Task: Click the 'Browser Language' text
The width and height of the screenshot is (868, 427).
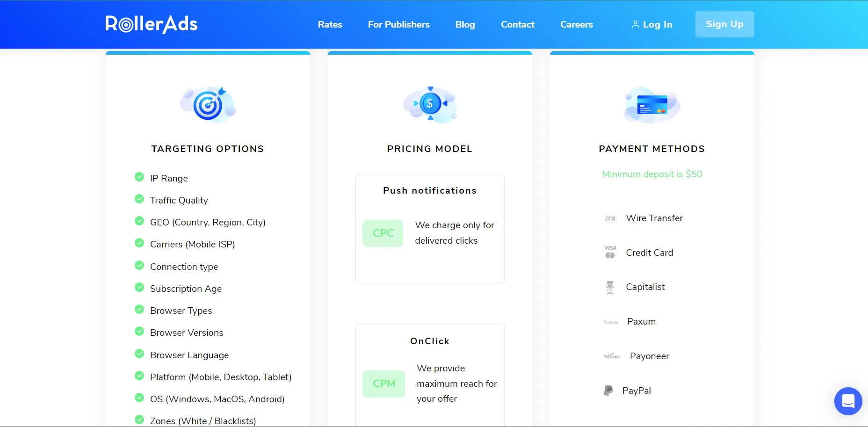Action: (189, 355)
